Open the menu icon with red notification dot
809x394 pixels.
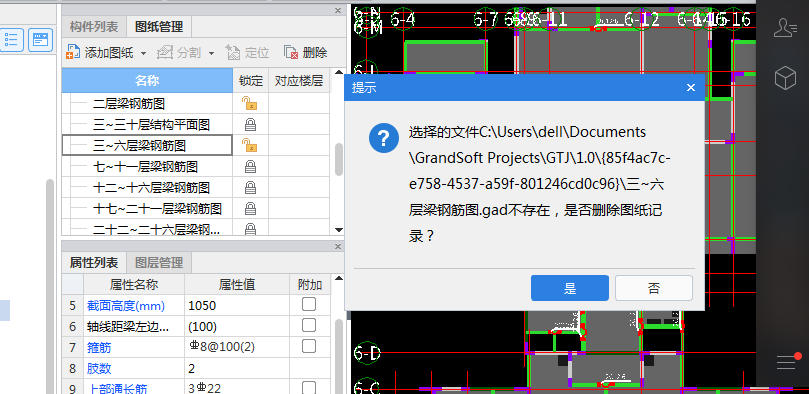click(x=788, y=361)
